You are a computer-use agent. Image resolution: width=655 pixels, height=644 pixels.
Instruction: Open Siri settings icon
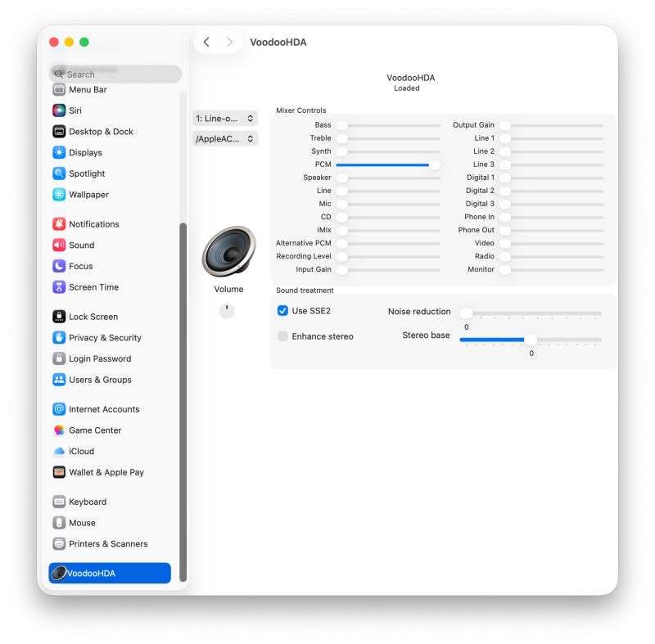pyautogui.click(x=59, y=110)
